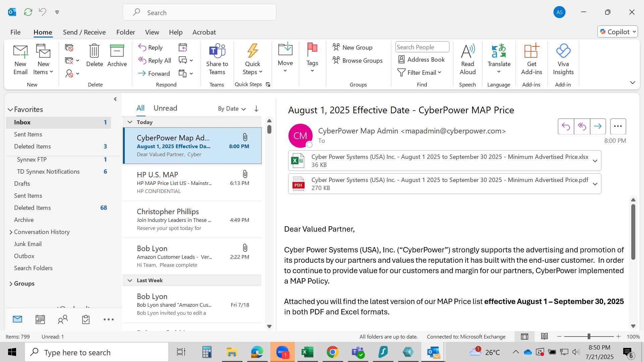The width and height of the screenshot is (644, 362).
Task: Click the Ignore conversation icon
Action: pyautogui.click(x=69, y=48)
